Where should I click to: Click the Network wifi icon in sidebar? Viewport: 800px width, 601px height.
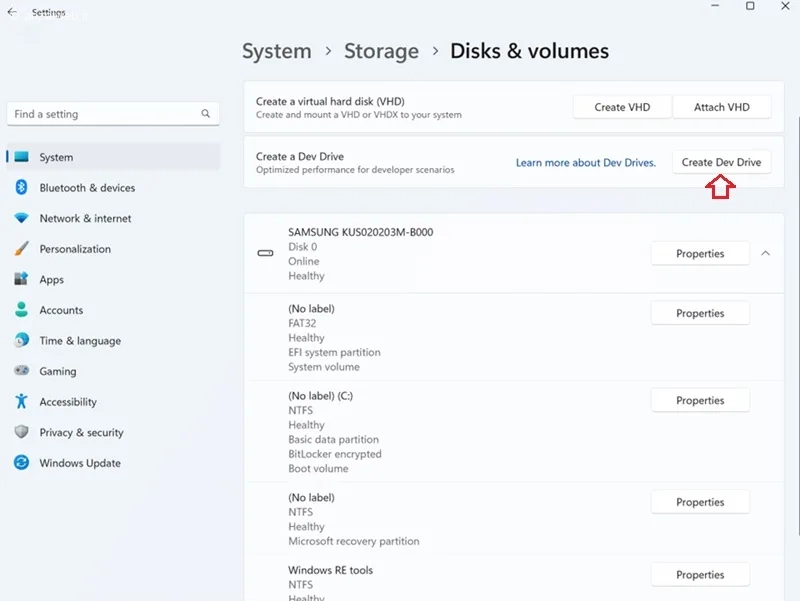tap(21, 218)
